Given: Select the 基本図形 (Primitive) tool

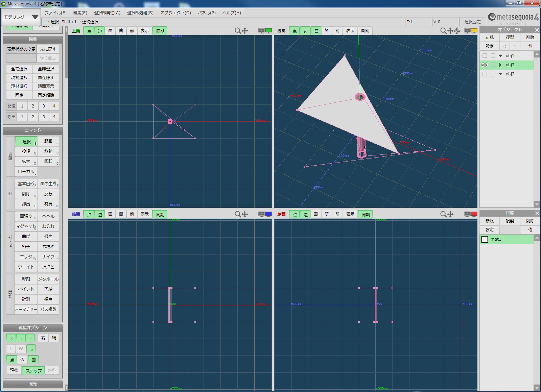Looking at the screenshot, I should (26, 184).
